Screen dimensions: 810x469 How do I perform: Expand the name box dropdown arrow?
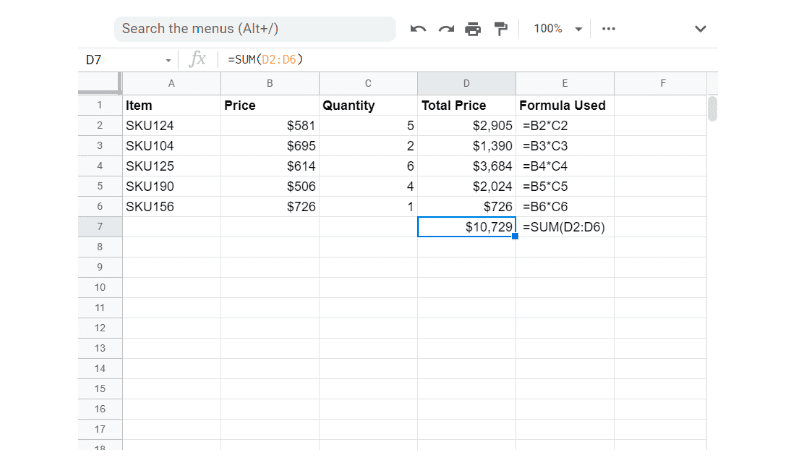(168, 60)
